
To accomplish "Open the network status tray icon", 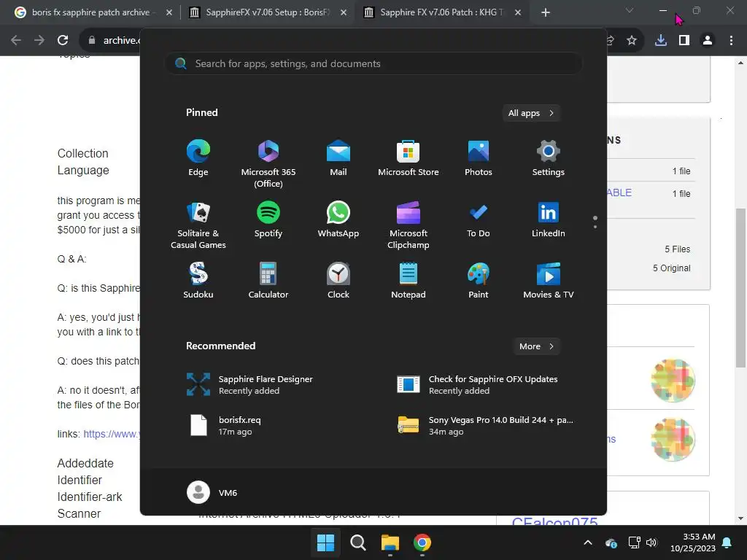I will click(634, 542).
